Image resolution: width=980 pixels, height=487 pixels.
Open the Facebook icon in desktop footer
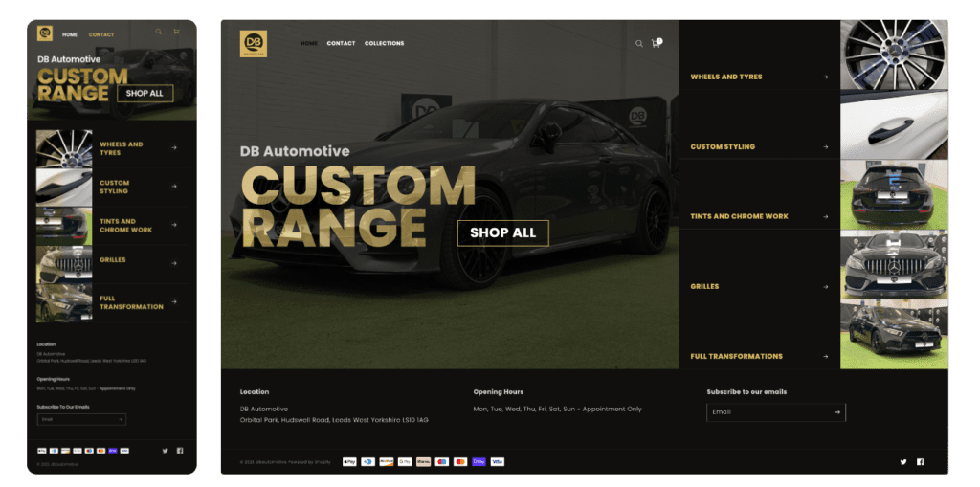pos(920,462)
